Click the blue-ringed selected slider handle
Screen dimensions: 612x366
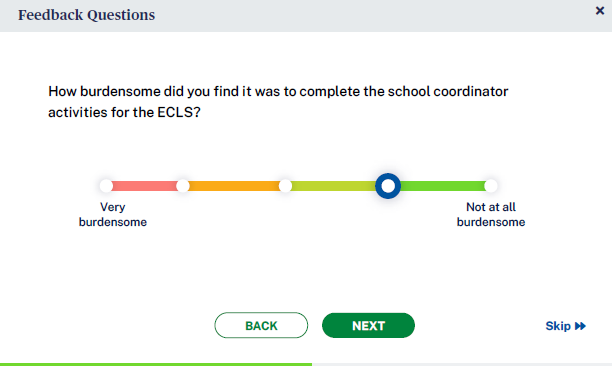click(388, 186)
